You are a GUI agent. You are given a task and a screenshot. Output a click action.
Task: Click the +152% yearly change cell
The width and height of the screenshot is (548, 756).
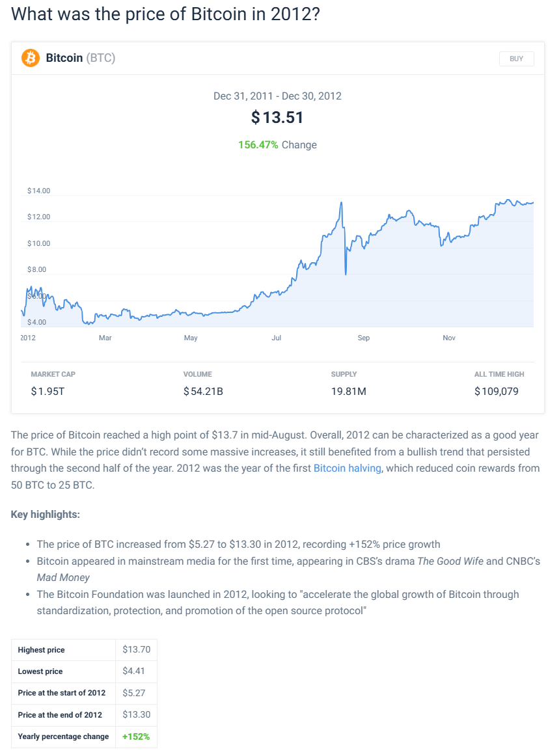[137, 736]
